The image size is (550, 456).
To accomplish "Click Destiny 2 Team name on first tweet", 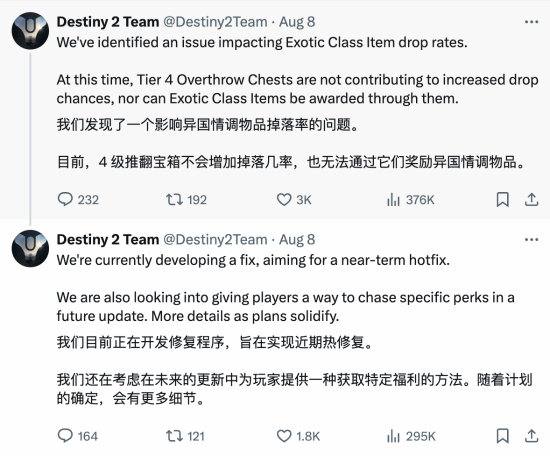I will [108, 22].
